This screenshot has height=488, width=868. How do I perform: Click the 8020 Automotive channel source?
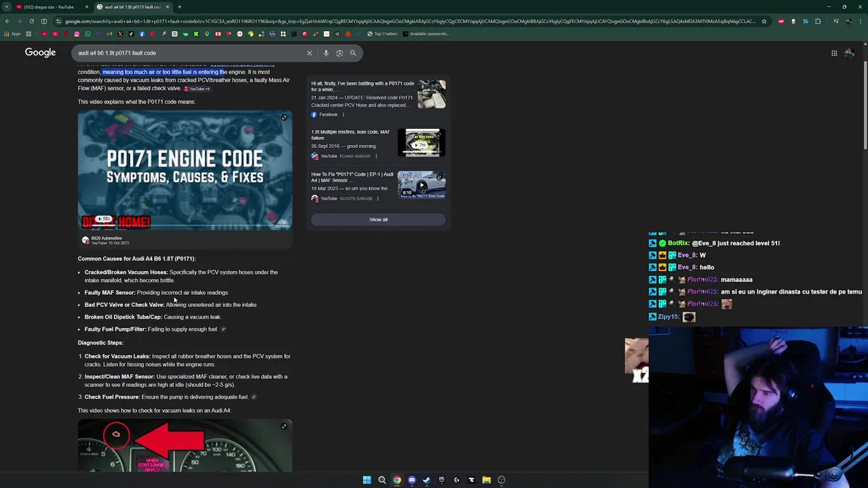point(105,240)
